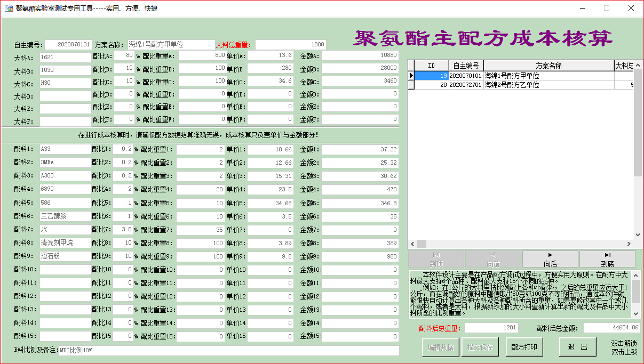
Task: Click the 双击上锁 label
Action: tap(624, 352)
